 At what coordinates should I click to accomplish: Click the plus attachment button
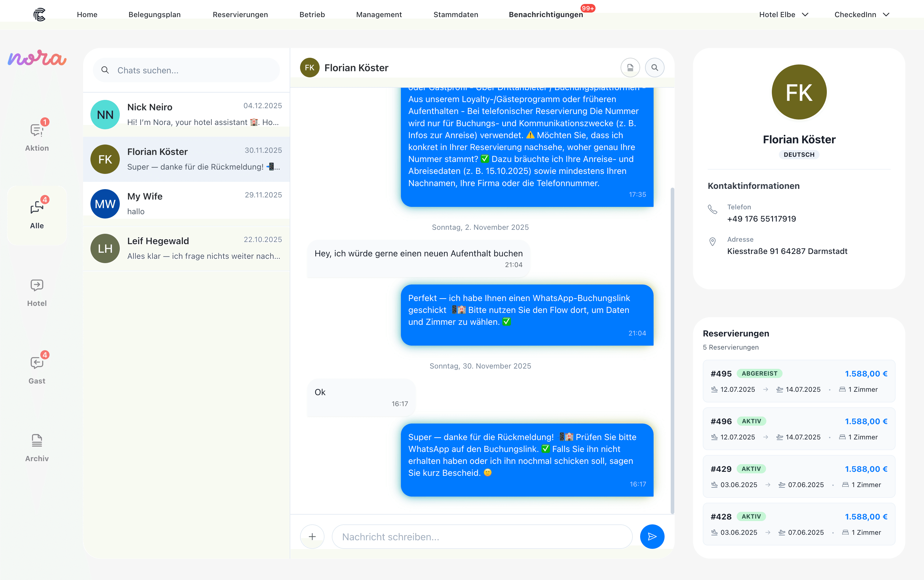click(312, 536)
